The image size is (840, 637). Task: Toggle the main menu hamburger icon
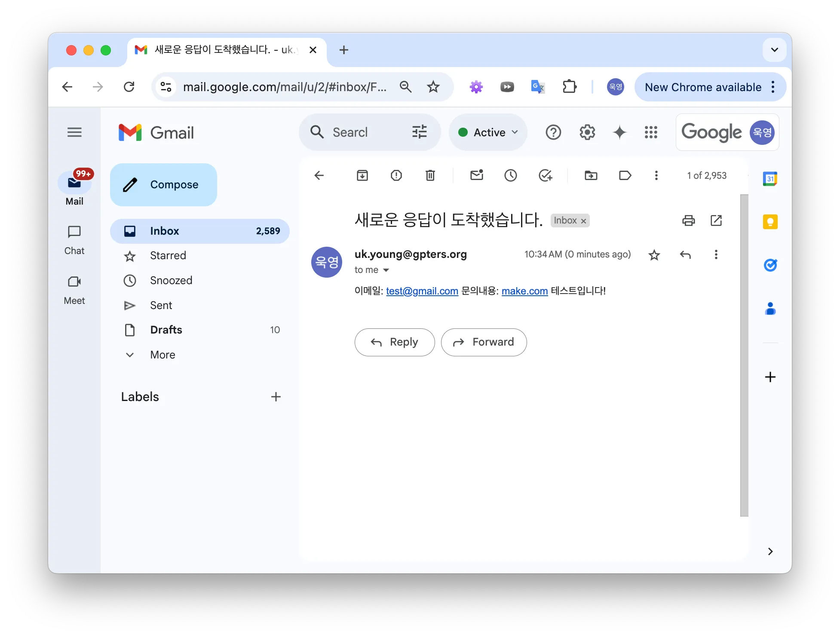[x=74, y=132]
